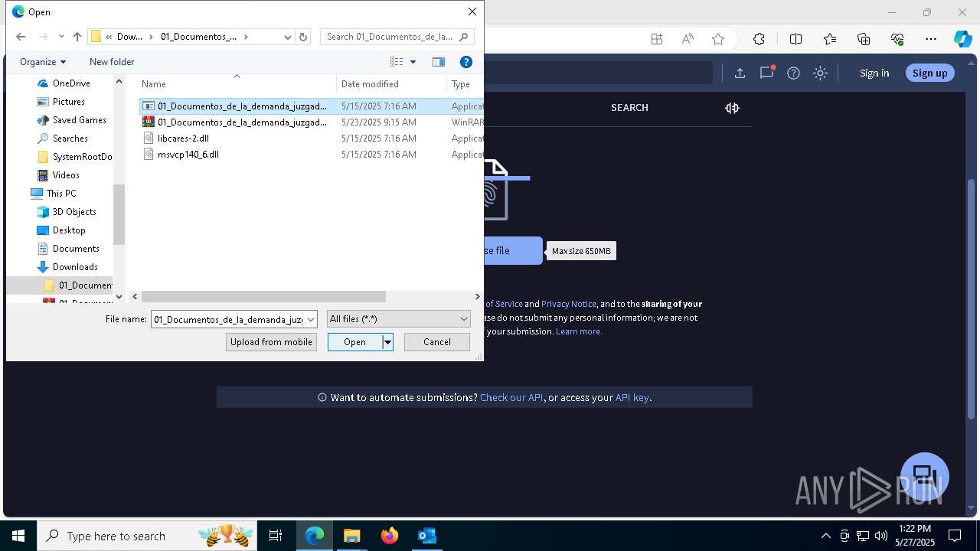Open Edge favorites star list
This screenshot has width=980, height=551.
click(830, 39)
